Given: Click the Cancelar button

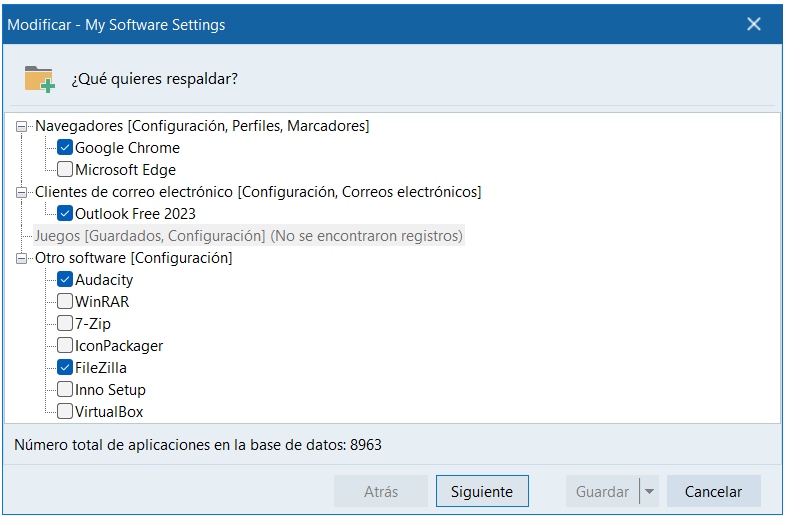Looking at the screenshot, I should [713, 492].
